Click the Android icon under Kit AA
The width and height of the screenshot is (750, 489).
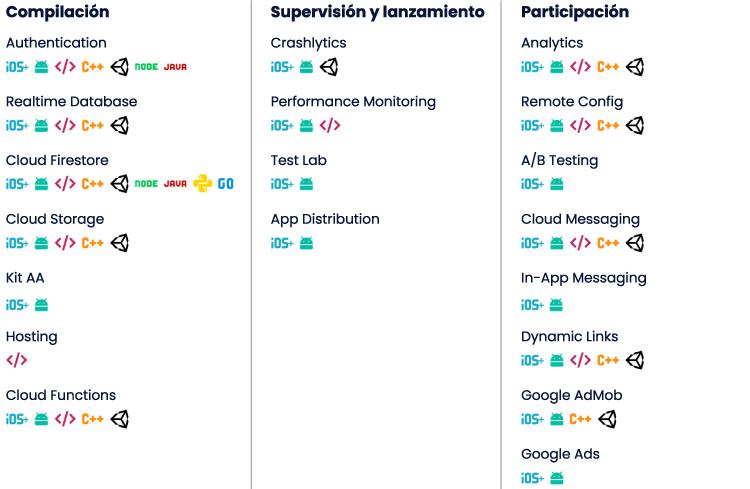42,305
